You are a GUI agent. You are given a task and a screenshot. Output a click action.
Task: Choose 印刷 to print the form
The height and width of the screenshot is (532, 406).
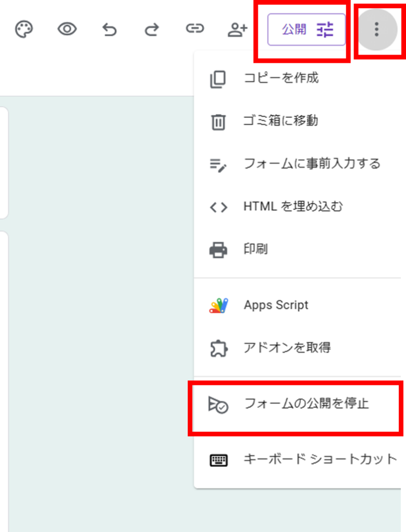click(x=256, y=249)
